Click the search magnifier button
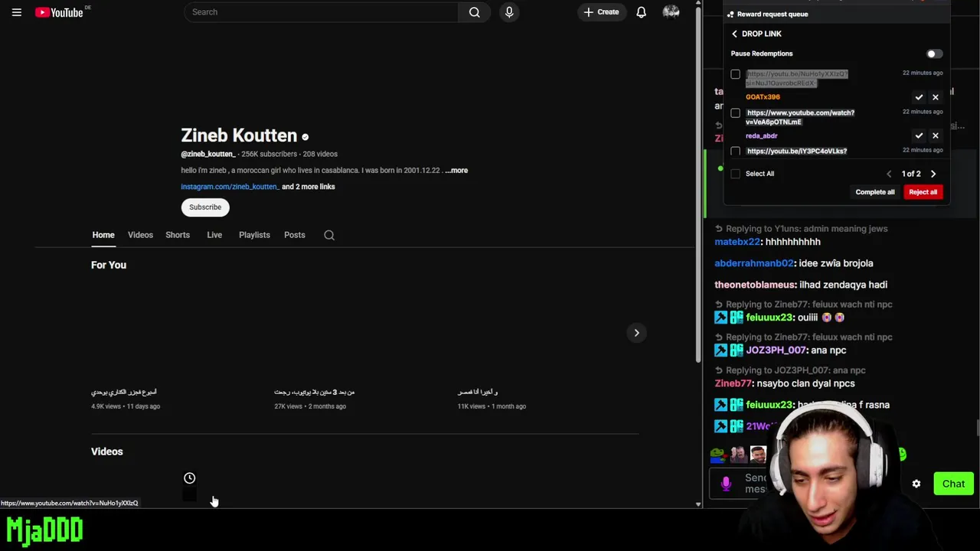Image resolution: width=980 pixels, height=551 pixels. [x=475, y=12]
